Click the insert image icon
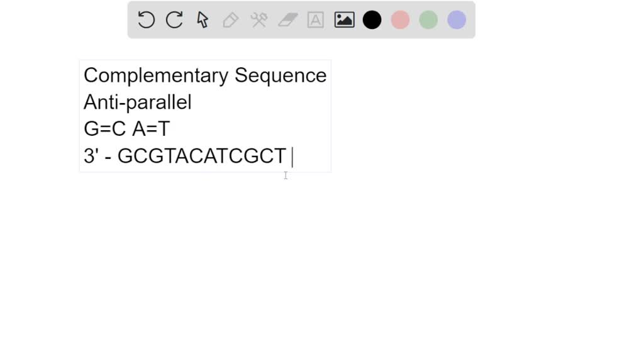This screenshot has height=362, width=644. (344, 19)
